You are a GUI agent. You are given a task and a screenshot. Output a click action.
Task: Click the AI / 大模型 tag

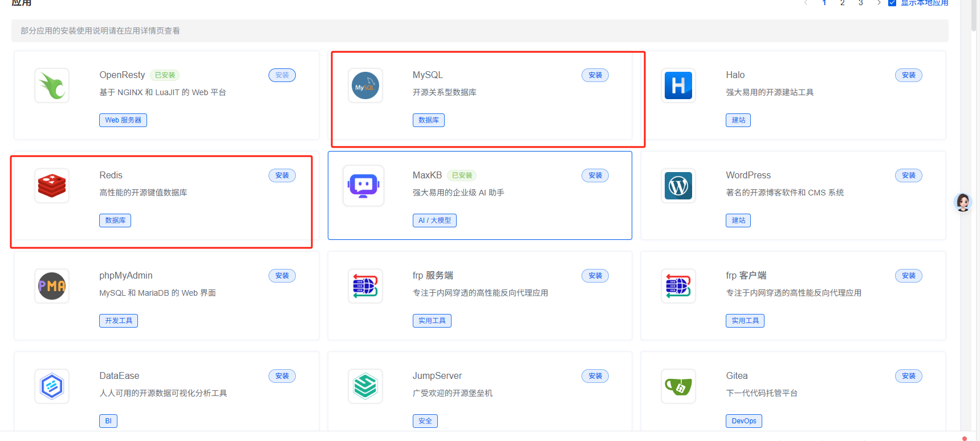click(434, 220)
